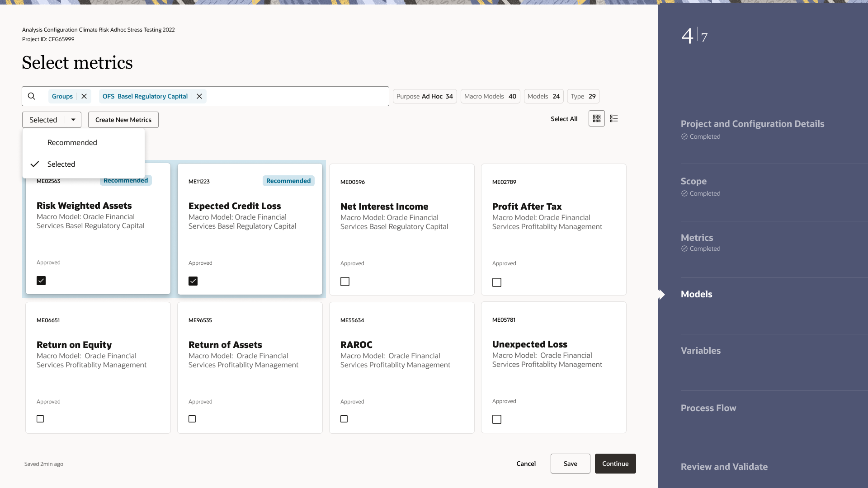This screenshot has height=488, width=868.
Task: Click the completed check icon under Metrics
Action: click(x=684, y=249)
